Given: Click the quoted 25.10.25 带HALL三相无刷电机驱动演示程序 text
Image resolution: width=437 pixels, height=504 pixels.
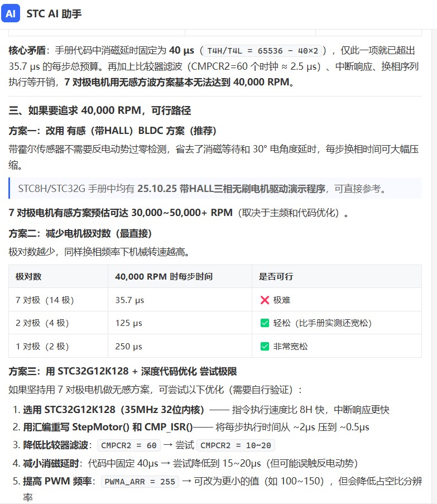Looking at the screenshot, I should coord(232,188).
